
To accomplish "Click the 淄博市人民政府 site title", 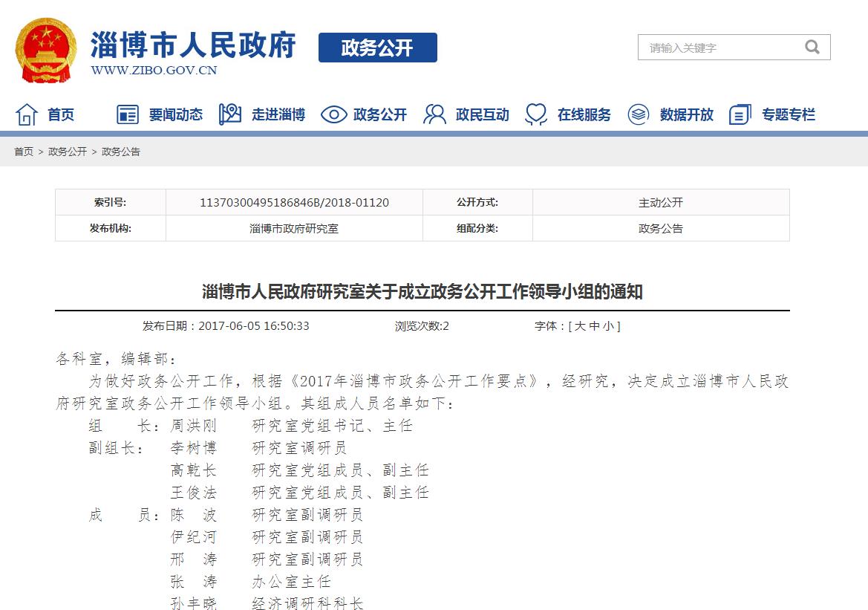I will coord(193,45).
